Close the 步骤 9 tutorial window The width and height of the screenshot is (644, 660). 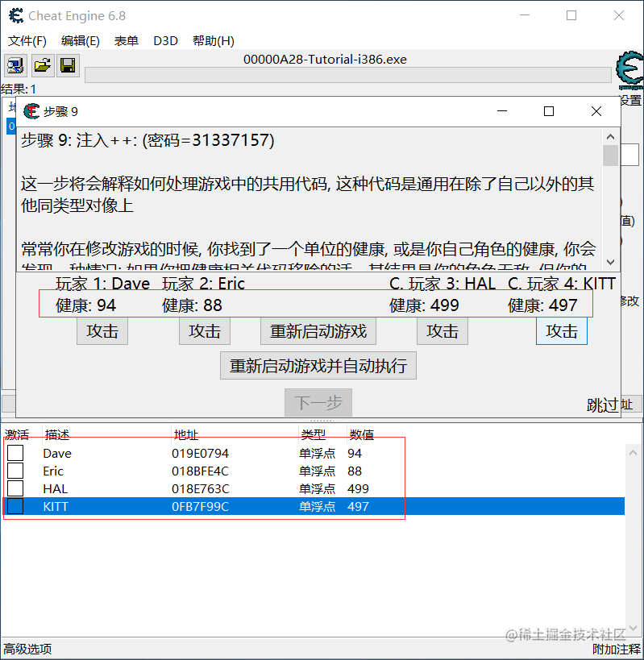pos(596,111)
